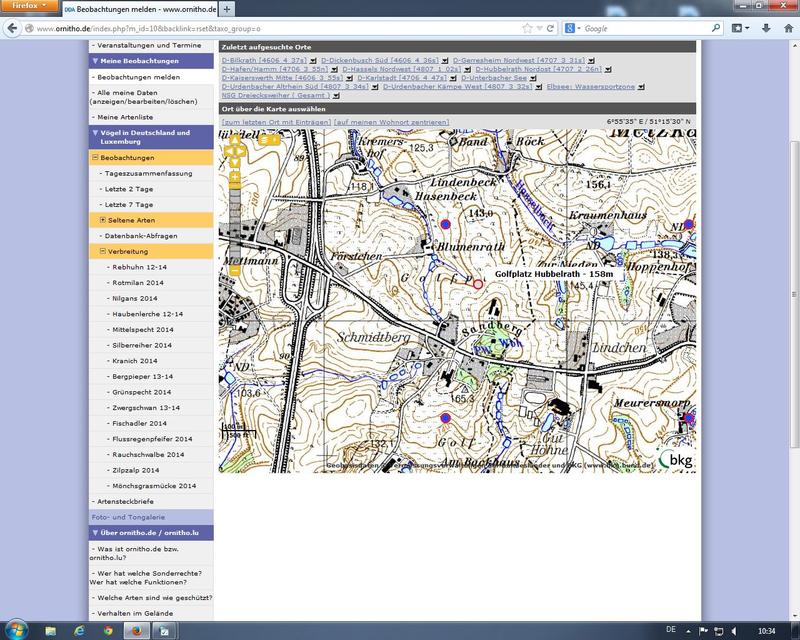Show 'Mönchsgrasmücke 2014' distribution
Image resolution: width=800 pixels, height=640 pixels.
[x=154, y=486]
